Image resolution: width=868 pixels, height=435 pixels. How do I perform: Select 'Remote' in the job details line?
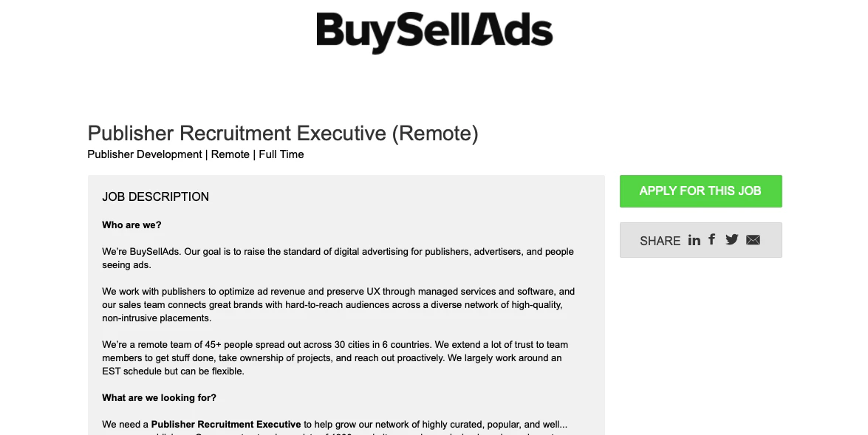point(230,154)
